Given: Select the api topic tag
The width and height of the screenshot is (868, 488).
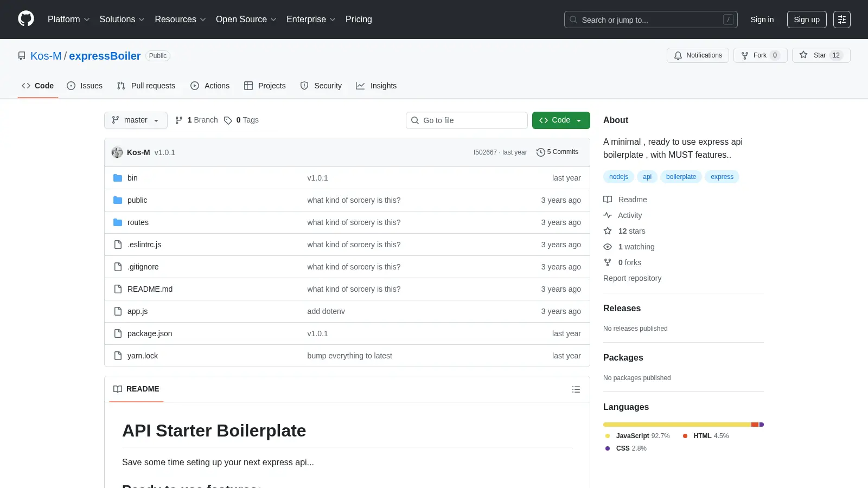Looking at the screenshot, I should click(647, 177).
